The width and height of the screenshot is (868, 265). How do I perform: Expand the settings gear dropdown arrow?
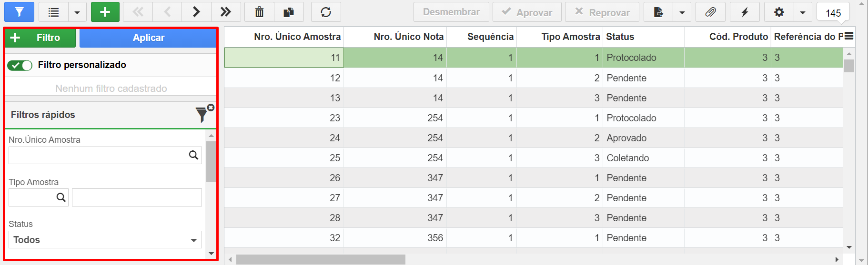[803, 12]
